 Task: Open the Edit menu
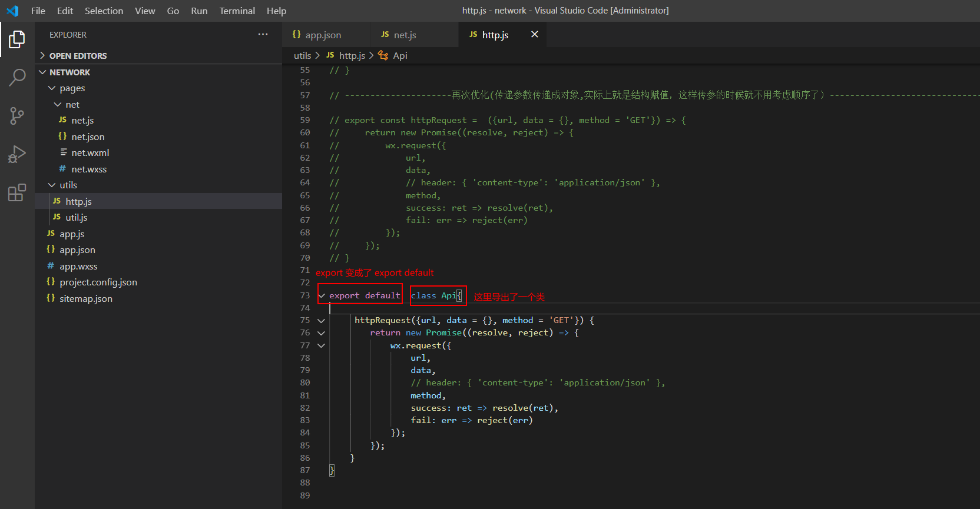(x=65, y=11)
